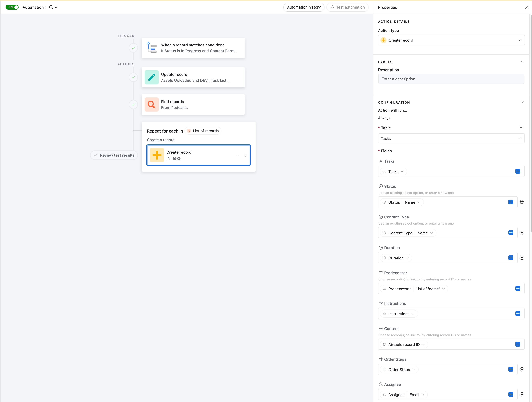Click the Description input field
The image size is (532, 402).
pos(451,79)
